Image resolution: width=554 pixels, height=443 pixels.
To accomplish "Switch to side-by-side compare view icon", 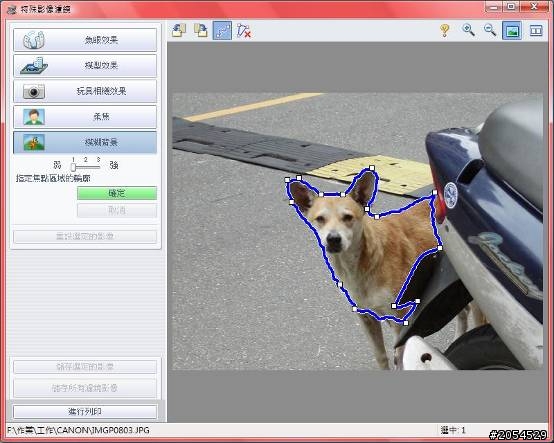I will click(536, 31).
